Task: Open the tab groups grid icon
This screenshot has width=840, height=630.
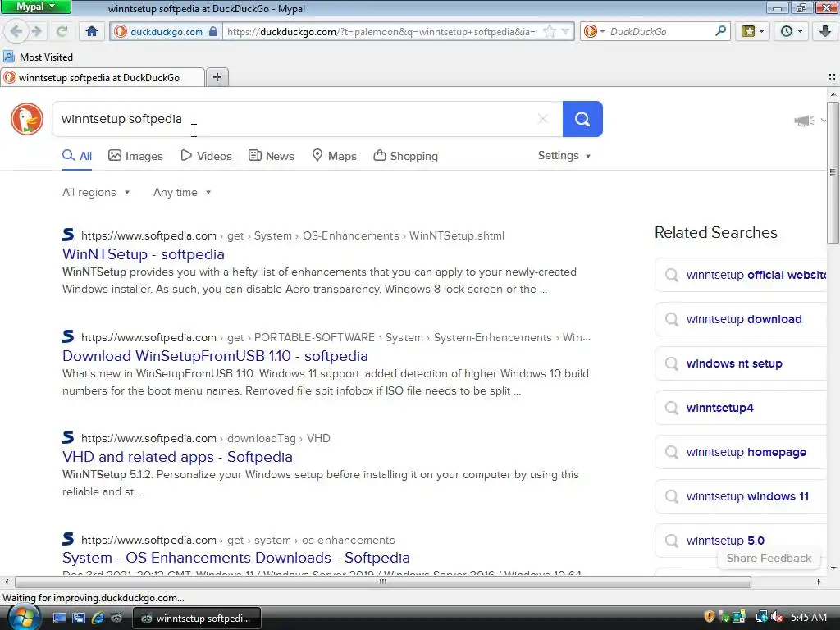Action: point(832,77)
